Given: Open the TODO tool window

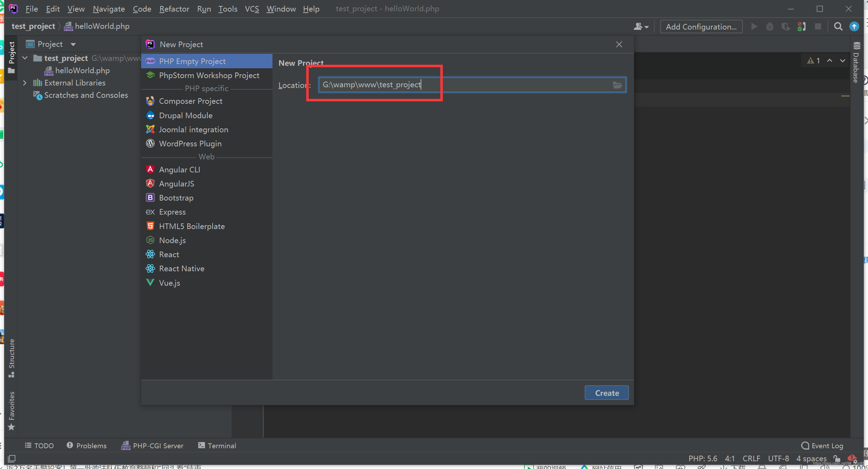Looking at the screenshot, I should (x=39, y=445).
